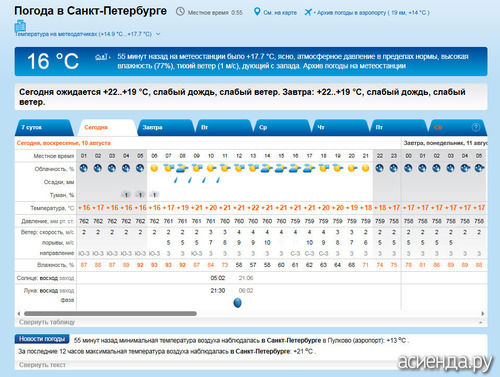Click the building sensors icon under title

pyautogui.click(x=20, y=25)
